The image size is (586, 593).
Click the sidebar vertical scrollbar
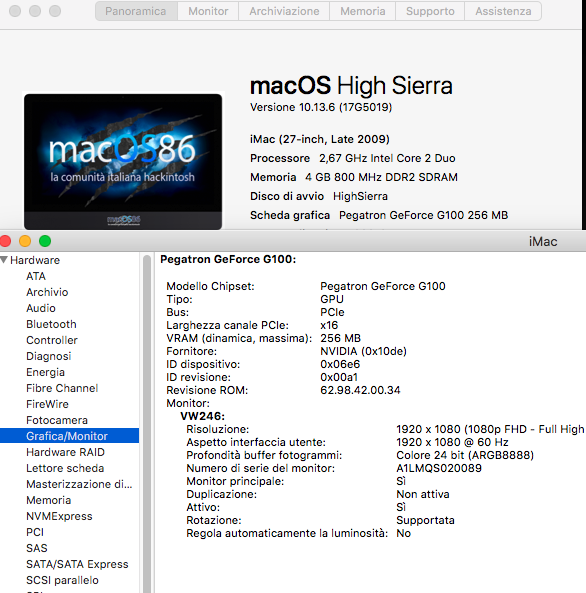coord(147,424)
